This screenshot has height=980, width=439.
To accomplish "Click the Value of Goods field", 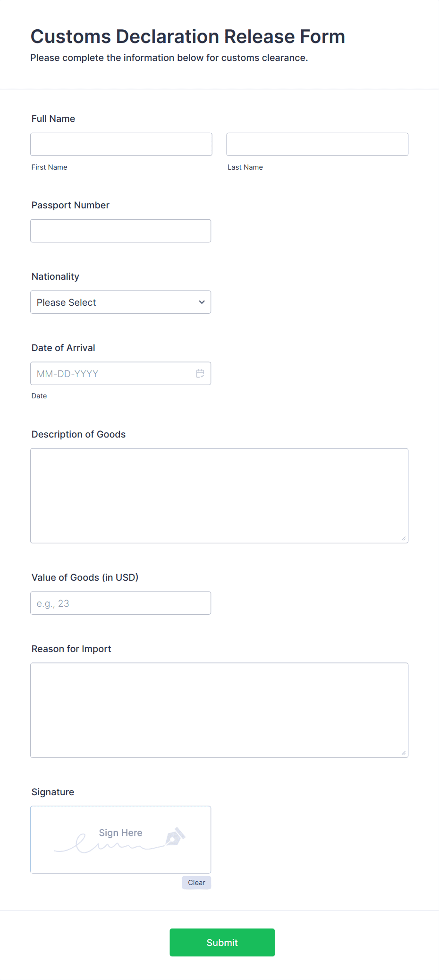I will click(120, 603).
